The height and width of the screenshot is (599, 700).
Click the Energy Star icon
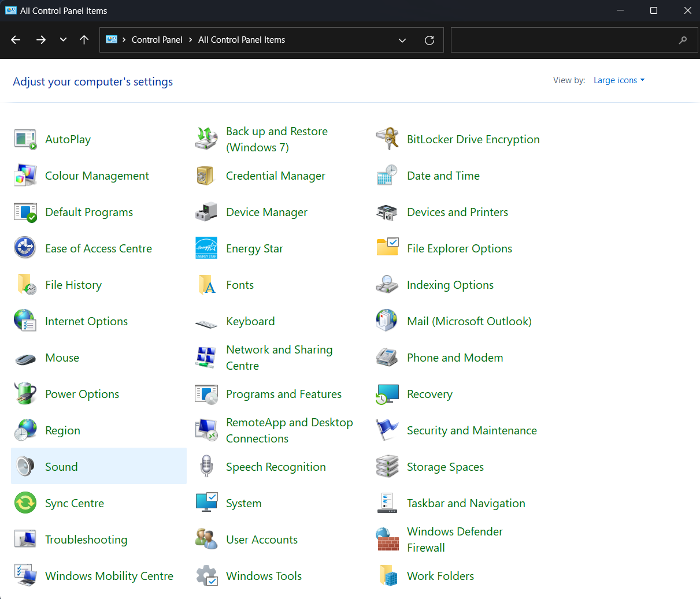206,248
